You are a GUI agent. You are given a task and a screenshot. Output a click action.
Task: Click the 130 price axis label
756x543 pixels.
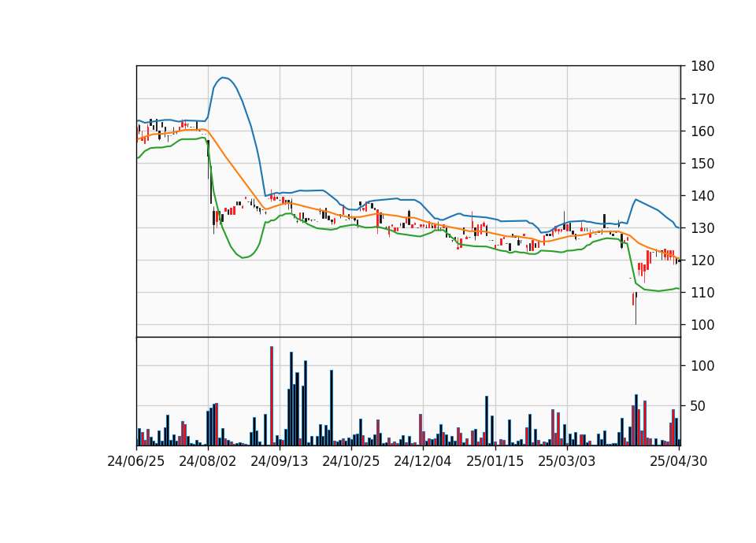(x=702, y=228)
